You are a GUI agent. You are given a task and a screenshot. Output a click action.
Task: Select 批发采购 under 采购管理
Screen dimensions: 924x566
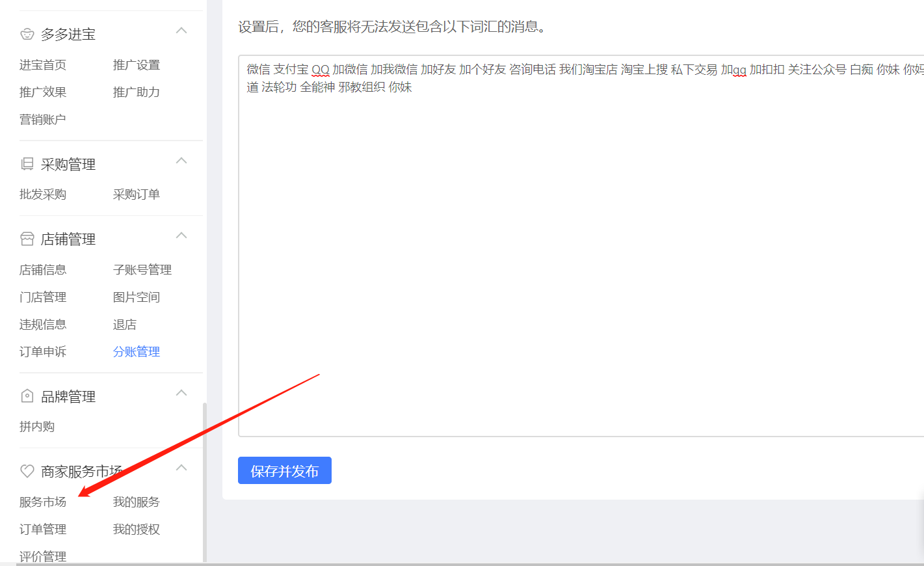click(x=43, y=194)
